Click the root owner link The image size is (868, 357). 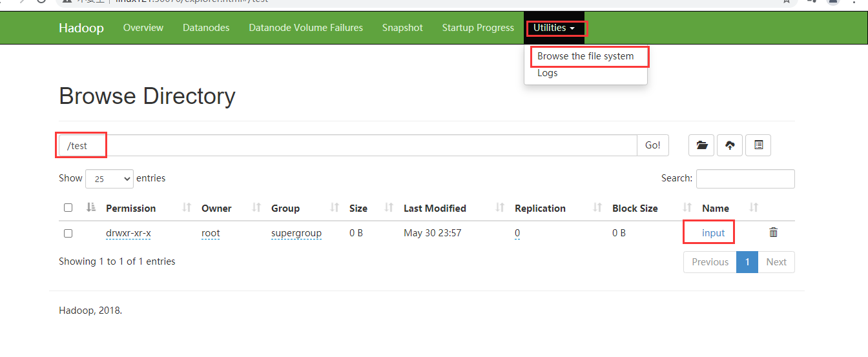pos(211,233)
